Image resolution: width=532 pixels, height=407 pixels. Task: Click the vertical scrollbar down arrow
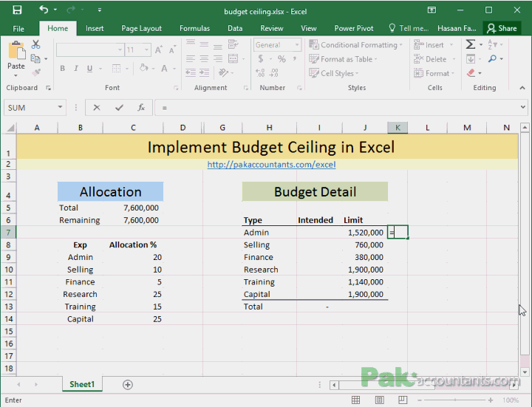(525, 372)
